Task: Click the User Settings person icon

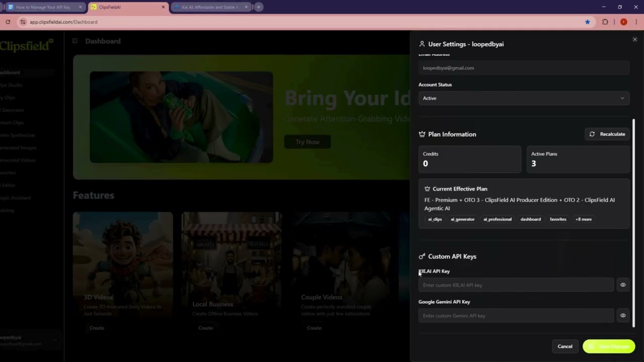Action: pos(422,44)
